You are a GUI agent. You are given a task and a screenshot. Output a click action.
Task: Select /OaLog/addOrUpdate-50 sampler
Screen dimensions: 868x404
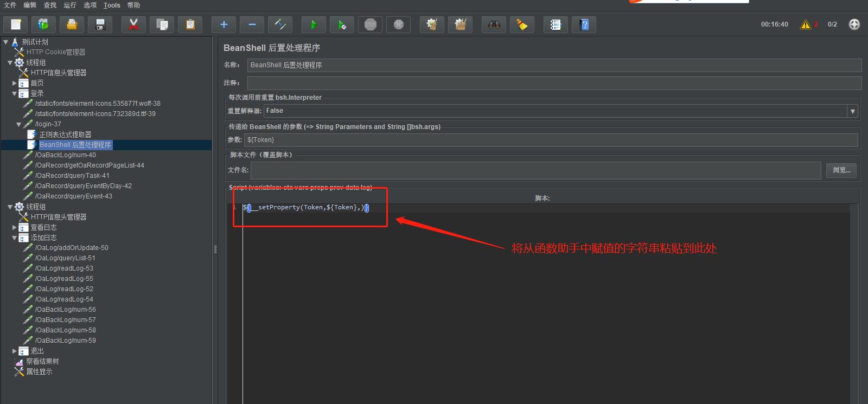[x=72, y=248]
